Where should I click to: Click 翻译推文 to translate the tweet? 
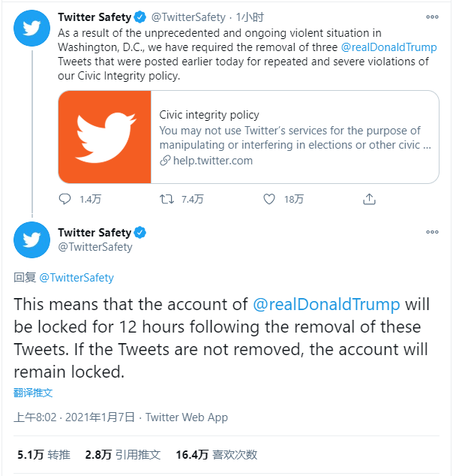click(x=33, y=393)
